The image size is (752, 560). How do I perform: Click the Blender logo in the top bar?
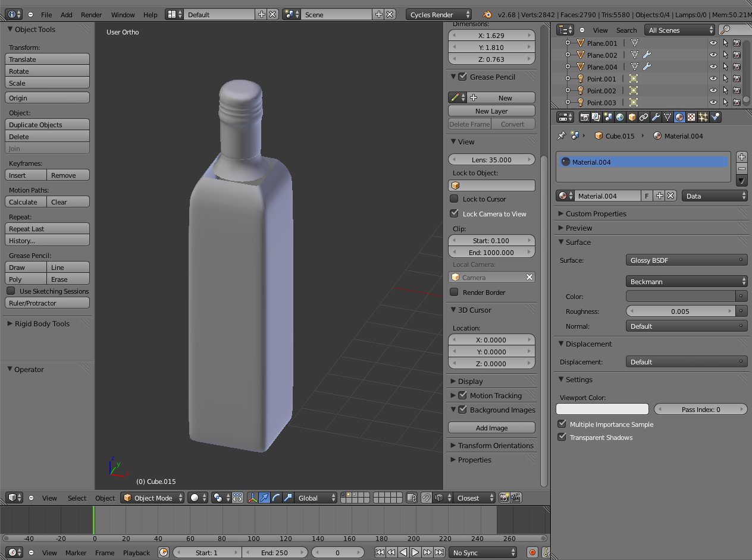coord(487,14)
